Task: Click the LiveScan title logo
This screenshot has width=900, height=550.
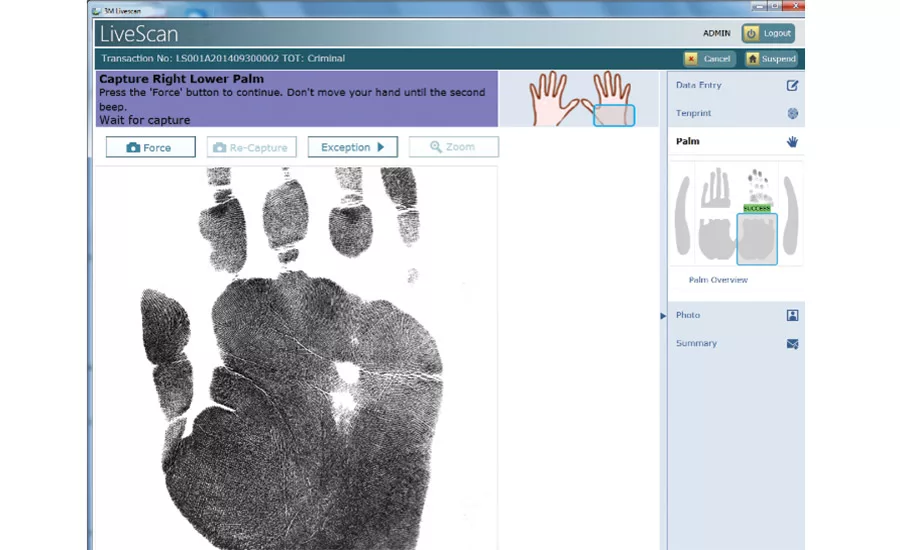Action: coord(139,34)
